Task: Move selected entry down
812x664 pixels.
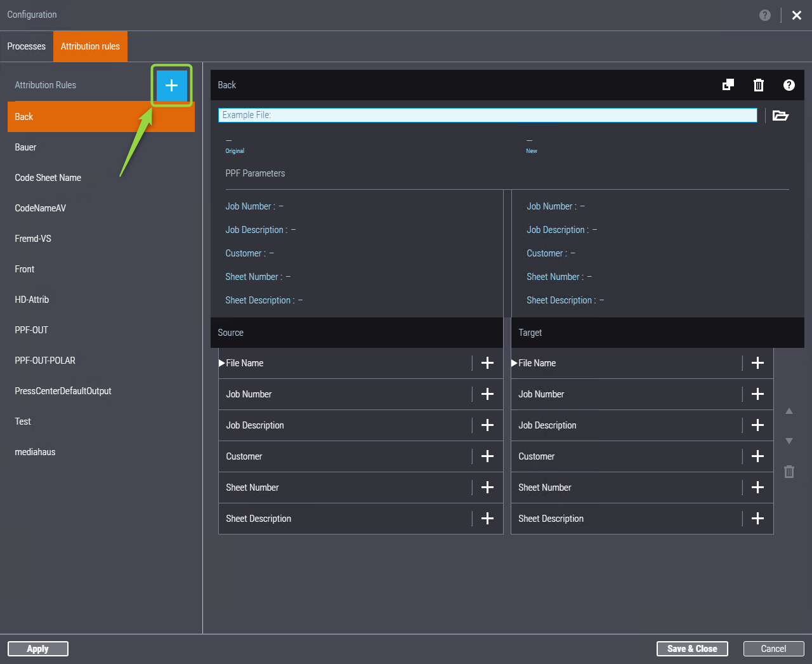Action: tap(789, 441)
